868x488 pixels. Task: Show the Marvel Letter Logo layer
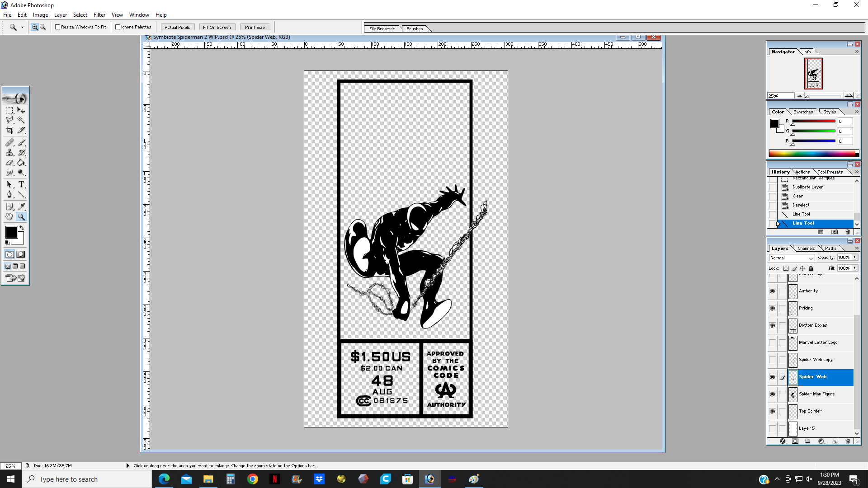[772, 343]
